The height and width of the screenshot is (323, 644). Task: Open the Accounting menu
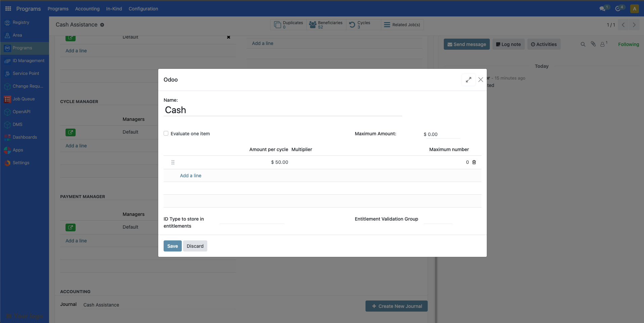pyautogui.click(x=87, y=8)
